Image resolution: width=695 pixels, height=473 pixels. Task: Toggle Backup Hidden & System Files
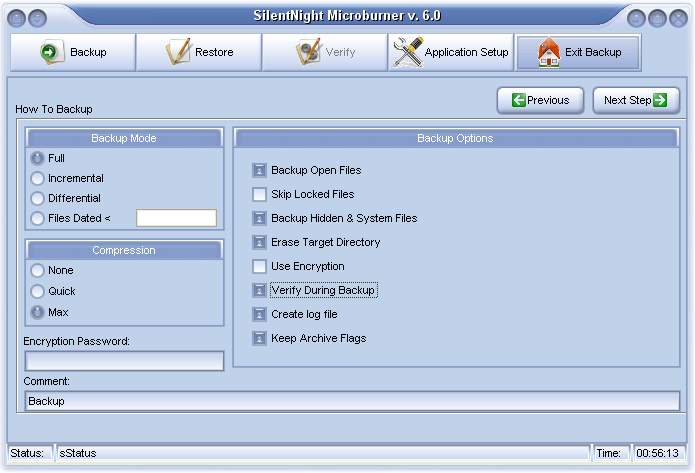pos(259,218)
